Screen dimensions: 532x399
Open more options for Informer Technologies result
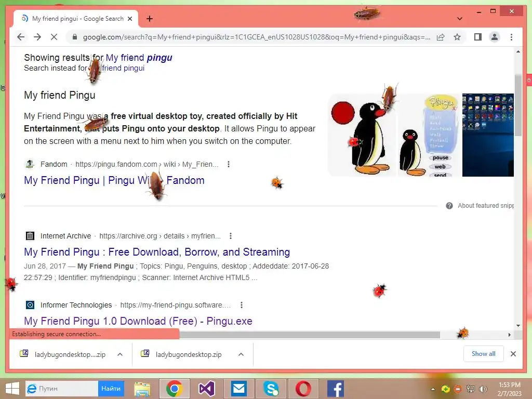click(x=241, y=305)
